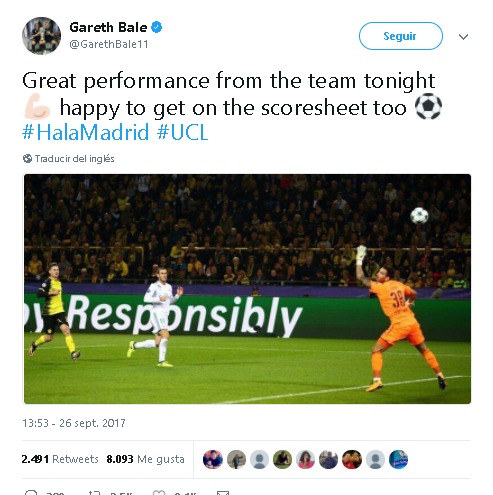This screenshot has height=495, width=493.
Task: Open the @GarethBale11 handle link
Action: [109, 44]
